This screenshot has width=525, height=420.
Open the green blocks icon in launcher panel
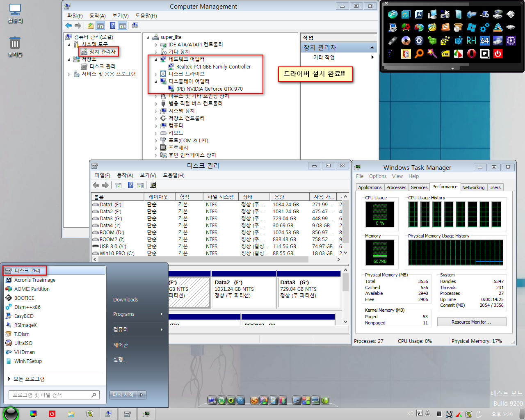[x=432, y=41]
